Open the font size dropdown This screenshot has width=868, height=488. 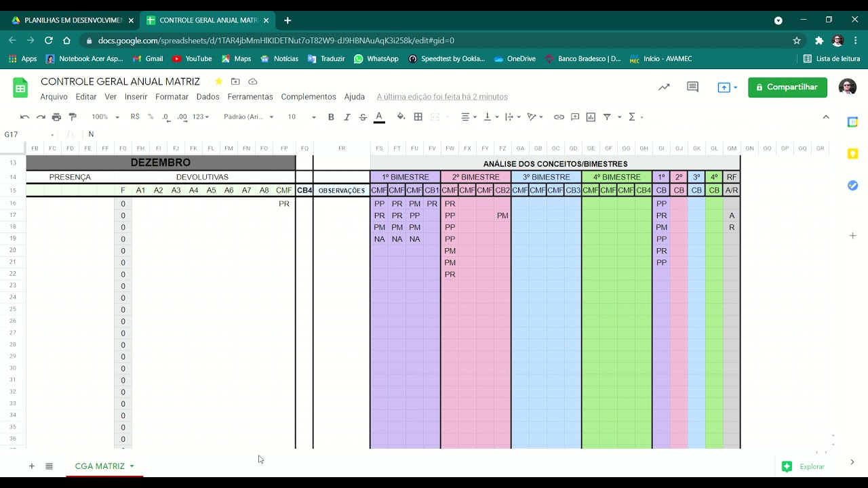click(x=302, y=117)
